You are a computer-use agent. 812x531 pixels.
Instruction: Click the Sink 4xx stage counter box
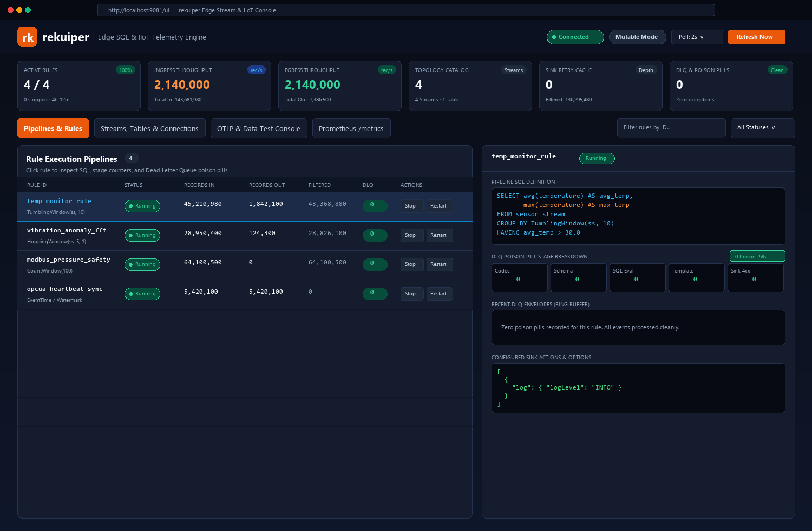[755, 277]
